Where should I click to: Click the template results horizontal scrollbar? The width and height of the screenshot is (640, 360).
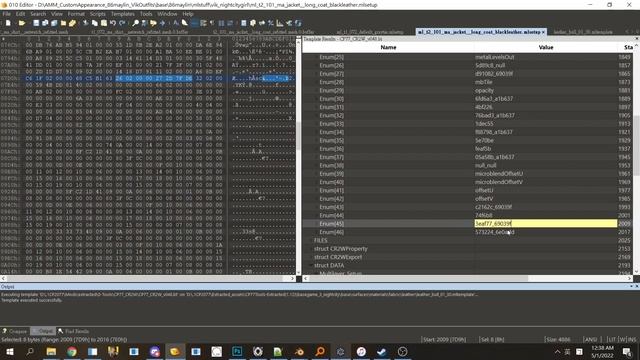click(x=468, y=278)
